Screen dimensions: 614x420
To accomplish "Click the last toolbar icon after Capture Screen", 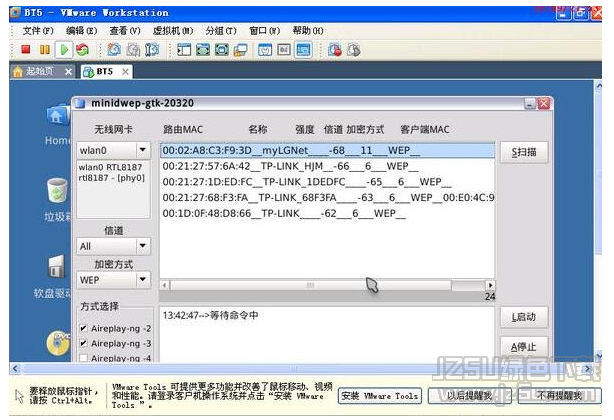I will coord(354,50).
